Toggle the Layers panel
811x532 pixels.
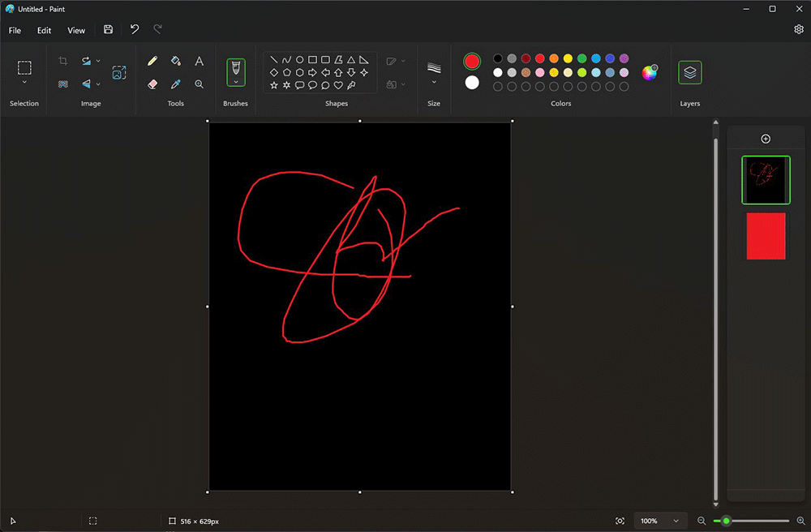[x=689, y=71]
